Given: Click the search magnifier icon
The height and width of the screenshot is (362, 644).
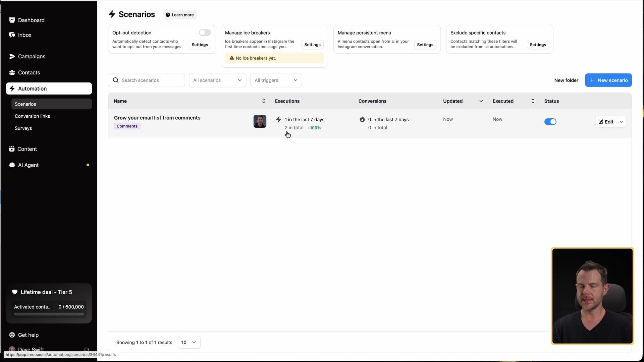Looking at the screenshot, I should [x=116, y=80].
